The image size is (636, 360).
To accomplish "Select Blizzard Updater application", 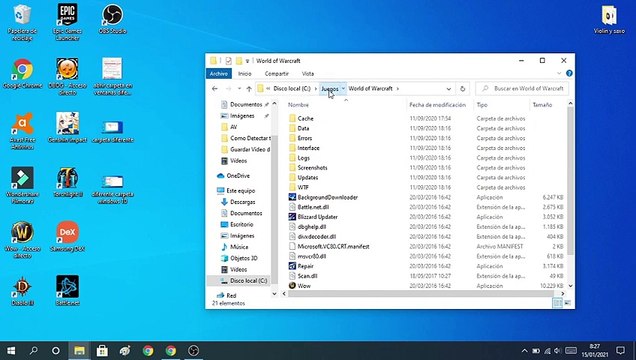I will pos(317,217).
